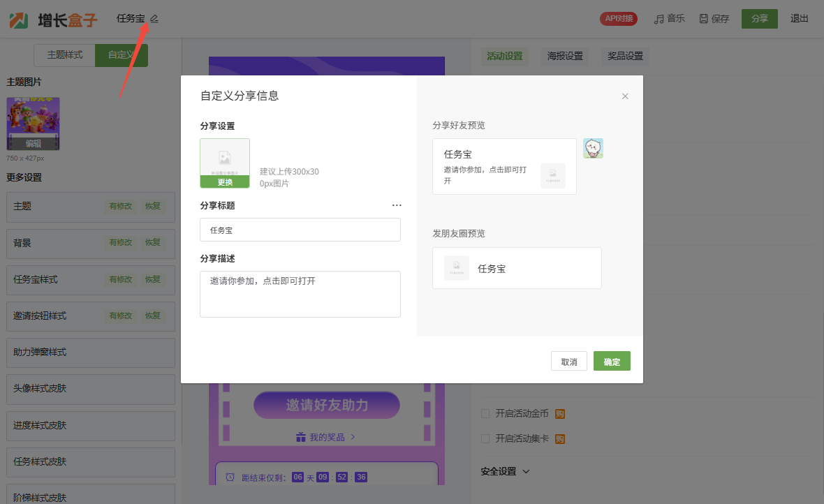Image resolution: width=824 pixels, height=504 pixels.
Task: Click the avatar in 分享好友预览
Action: pyautogui.click(x=593, y=148)
